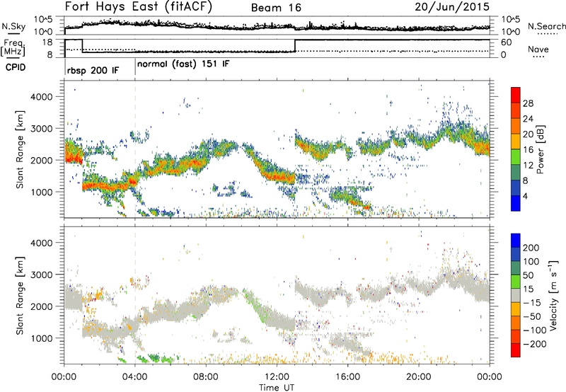Click the '18' tick on frequency axis
Screen dimensions: 566x392
(x=47, y=42)
